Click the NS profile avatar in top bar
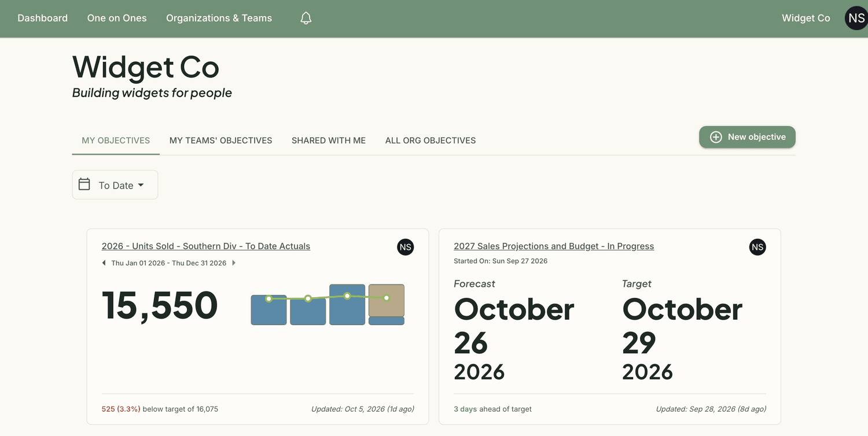 click(856, 18)
